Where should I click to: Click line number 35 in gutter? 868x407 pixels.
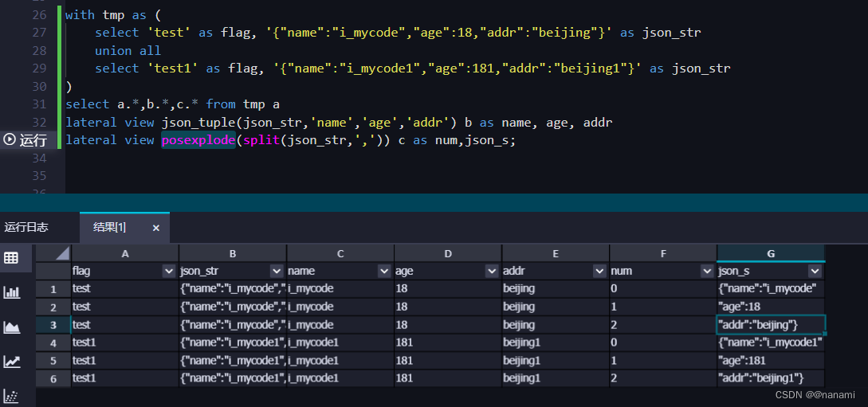tap(39, 176)
